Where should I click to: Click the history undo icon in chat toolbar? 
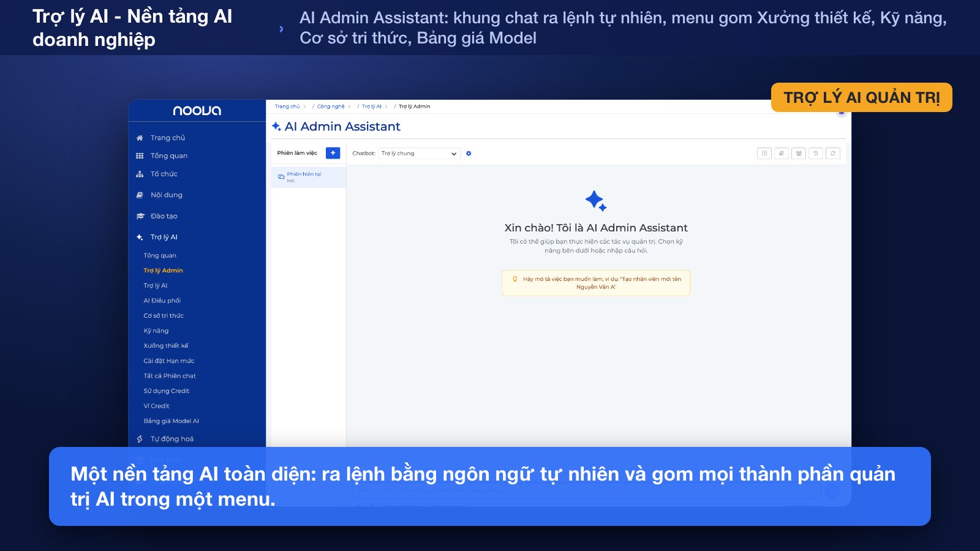[x=815, y=154]
